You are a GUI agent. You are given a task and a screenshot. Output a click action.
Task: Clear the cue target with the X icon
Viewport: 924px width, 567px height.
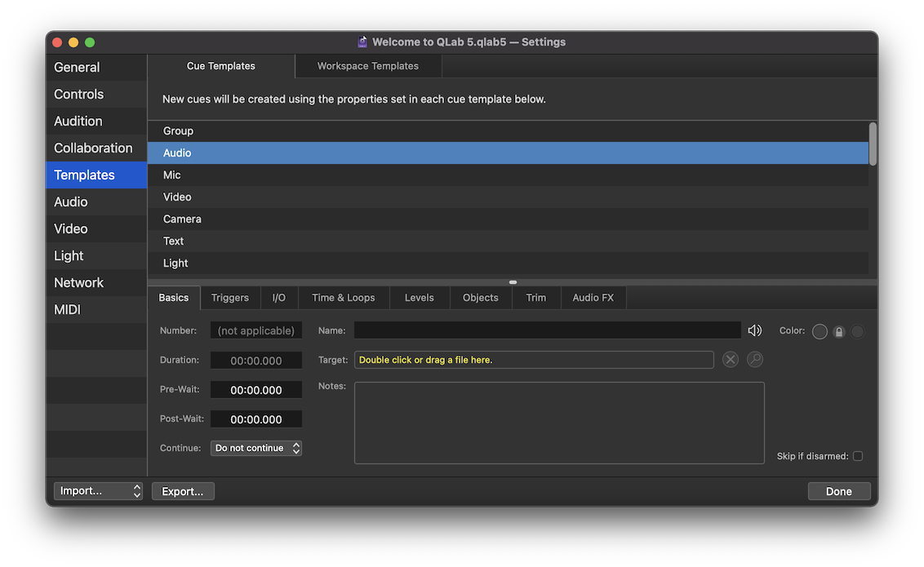[x=730, y=359]
